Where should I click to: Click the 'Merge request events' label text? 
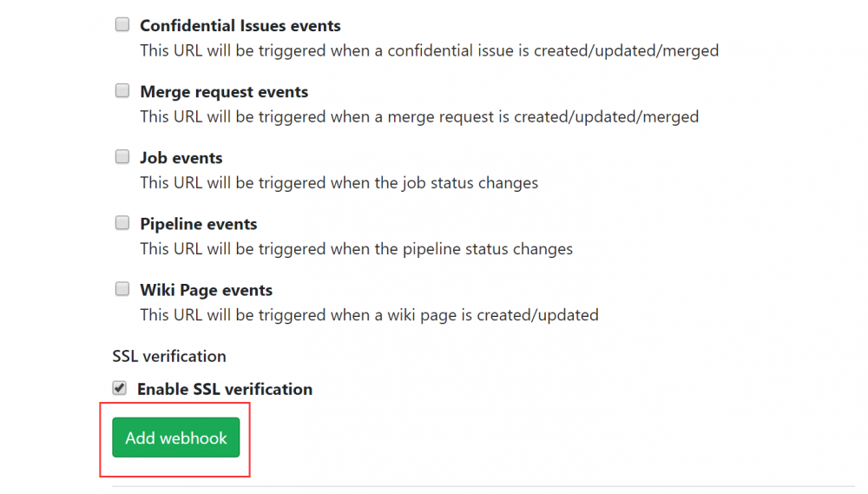224,92
